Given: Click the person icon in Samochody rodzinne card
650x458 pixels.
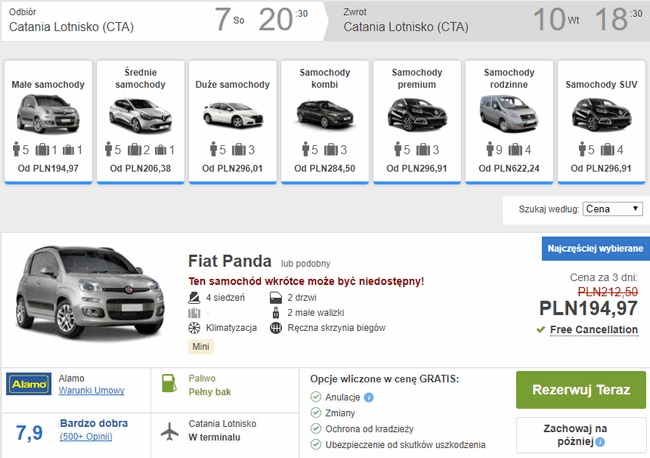Looking at the screenshot, I should [x=490, y=149].
